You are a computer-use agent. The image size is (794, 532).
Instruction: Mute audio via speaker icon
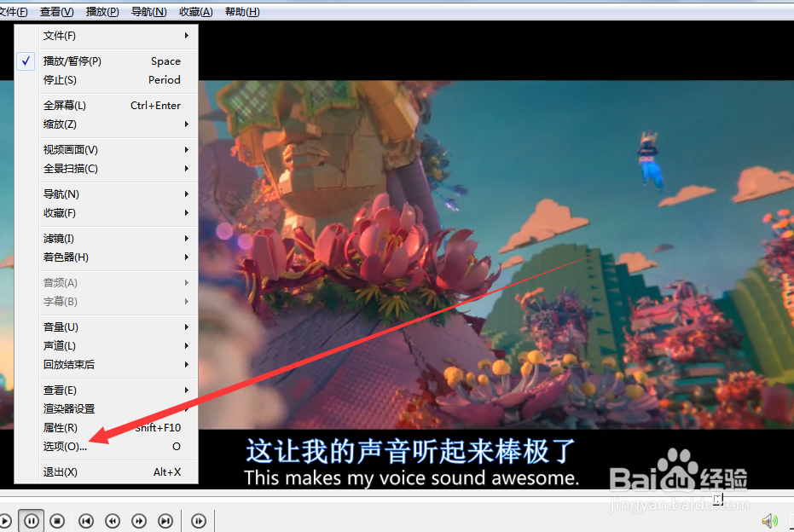(769, 521)
